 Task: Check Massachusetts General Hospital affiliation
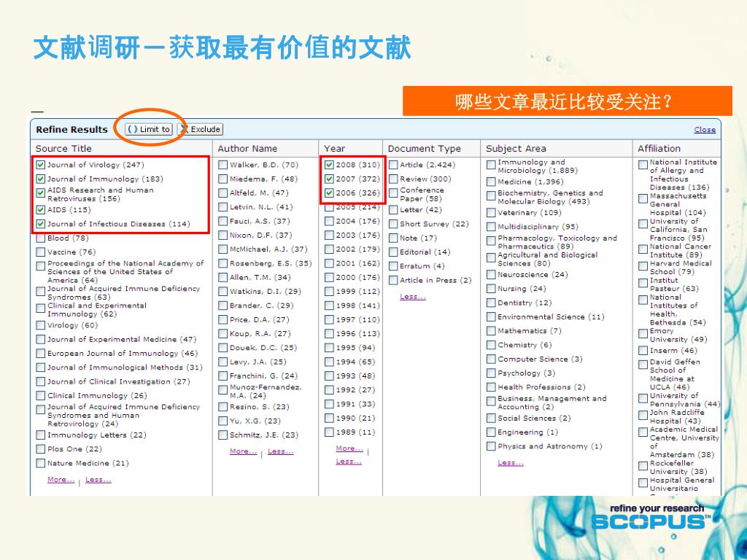(x=643, y=198)
